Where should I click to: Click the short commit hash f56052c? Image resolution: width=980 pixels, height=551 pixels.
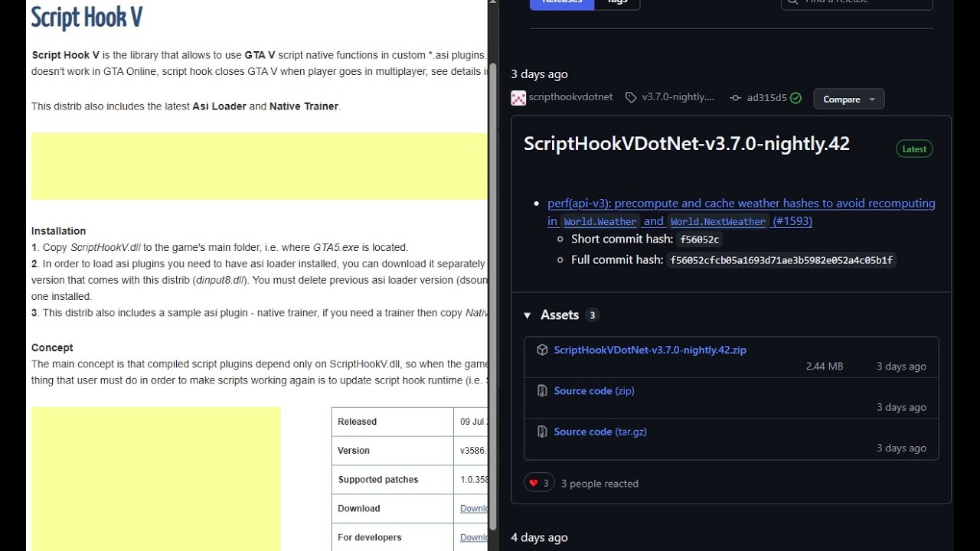[700, 240]
